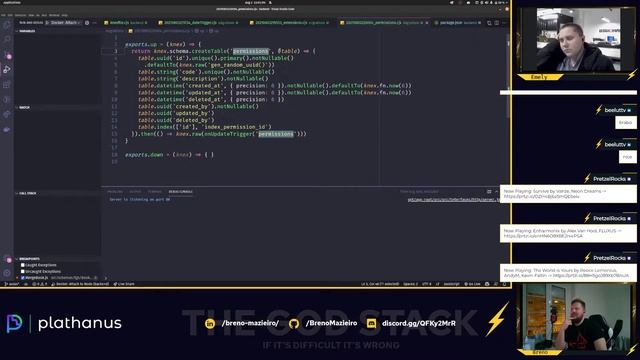The height and width of the screenshot is (360, 640).
Task: Open the Accounts icon with pink badge
Action: tap(7, 258)
